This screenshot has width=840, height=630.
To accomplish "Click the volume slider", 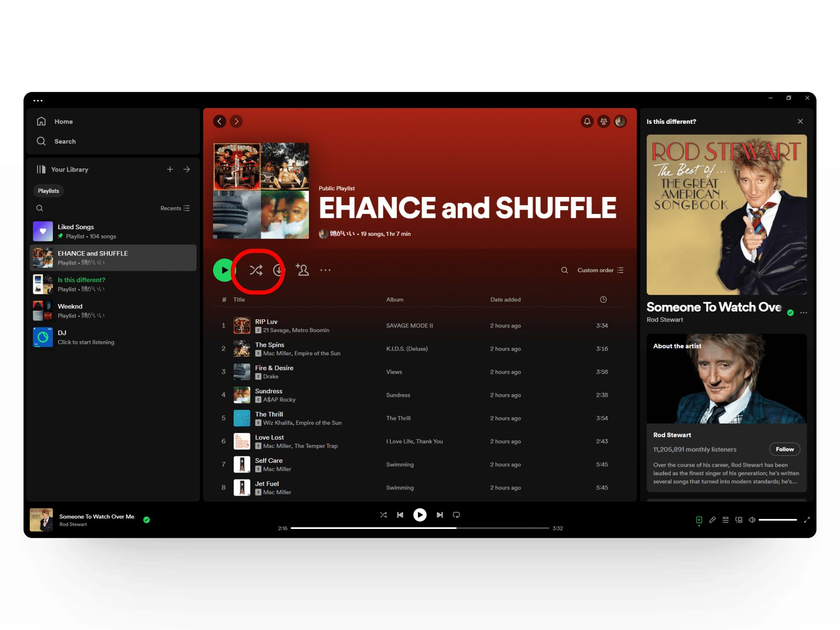I will coord(777,520).
